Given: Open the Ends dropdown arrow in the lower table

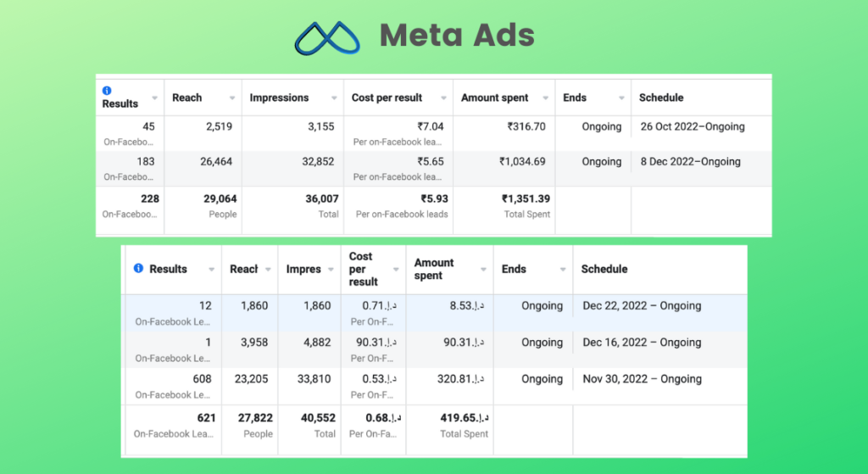Looking at the screenshot, I should (x=563, y=270).
